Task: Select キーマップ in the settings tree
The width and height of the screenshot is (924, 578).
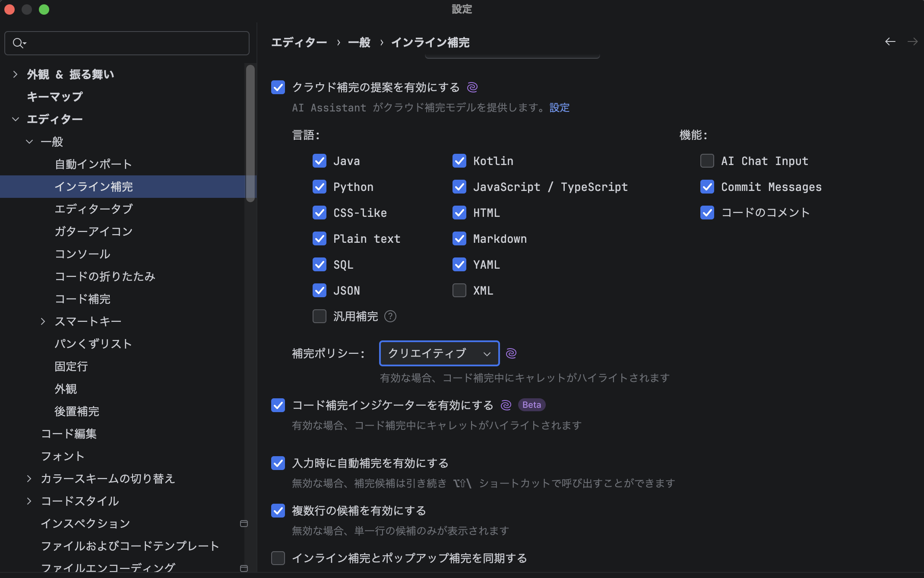Action: (55, 97)
